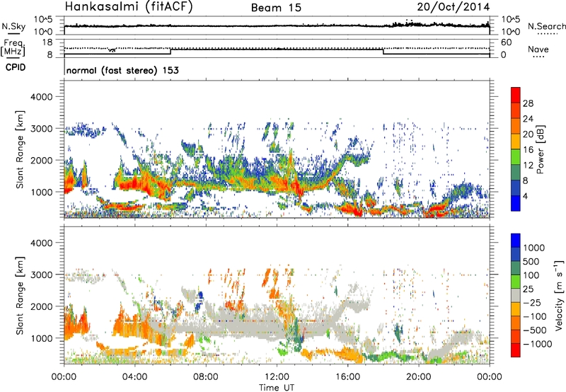The image size is (566, 392).
Task: Select the "18" frequency axis tick
Action: 47,42
